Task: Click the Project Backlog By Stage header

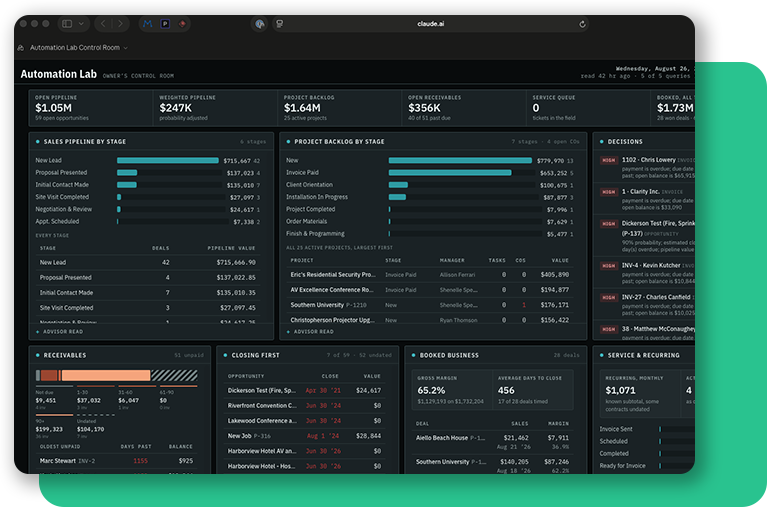Action: (x=339, y=142)
